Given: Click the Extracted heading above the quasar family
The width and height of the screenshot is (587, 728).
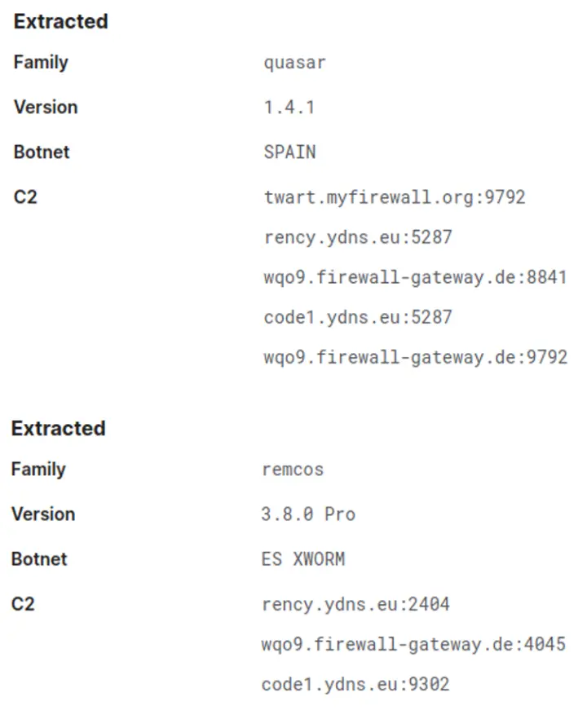Looking at the screenshot, I should pos(61,22).
